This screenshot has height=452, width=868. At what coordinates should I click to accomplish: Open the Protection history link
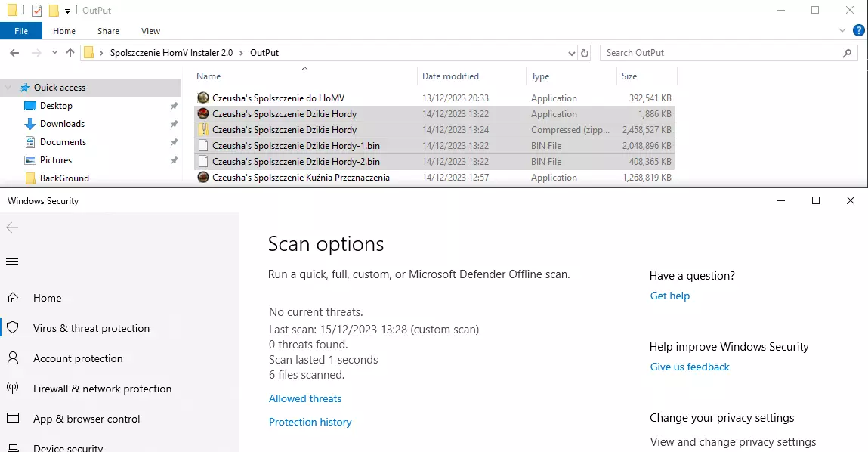310,422
